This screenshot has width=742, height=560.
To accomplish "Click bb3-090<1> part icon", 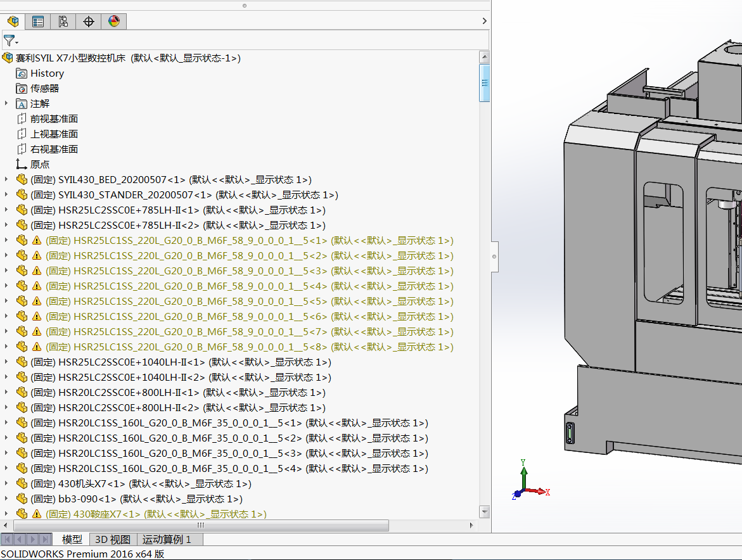I will pos(22,499).
